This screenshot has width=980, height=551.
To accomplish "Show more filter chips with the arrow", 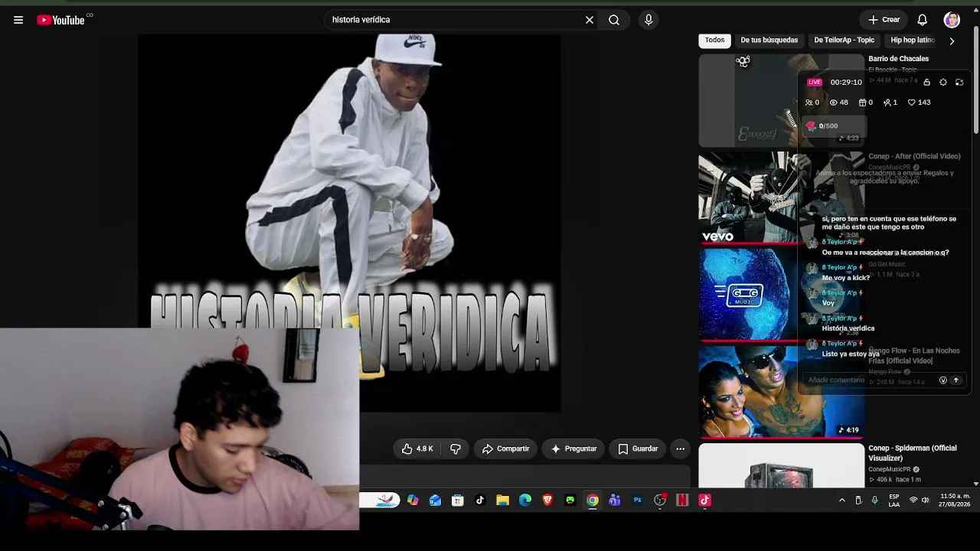I will (x=952, y=41).
